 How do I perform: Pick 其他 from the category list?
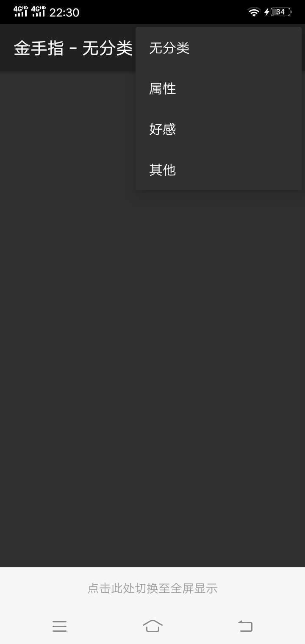pos(219,170)
